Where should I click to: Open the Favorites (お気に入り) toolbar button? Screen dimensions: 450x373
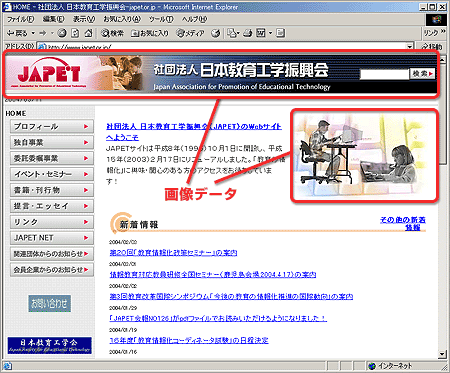150,33
